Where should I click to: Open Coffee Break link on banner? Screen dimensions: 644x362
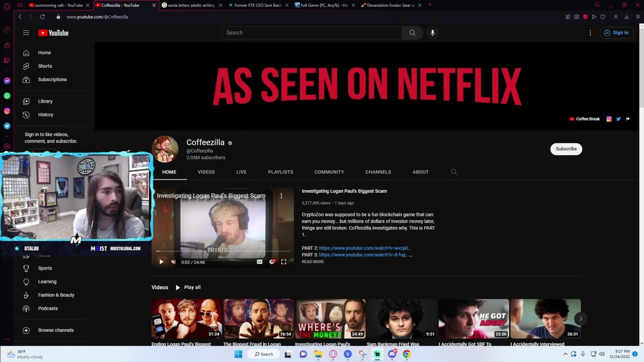click(x=585, y=119)
